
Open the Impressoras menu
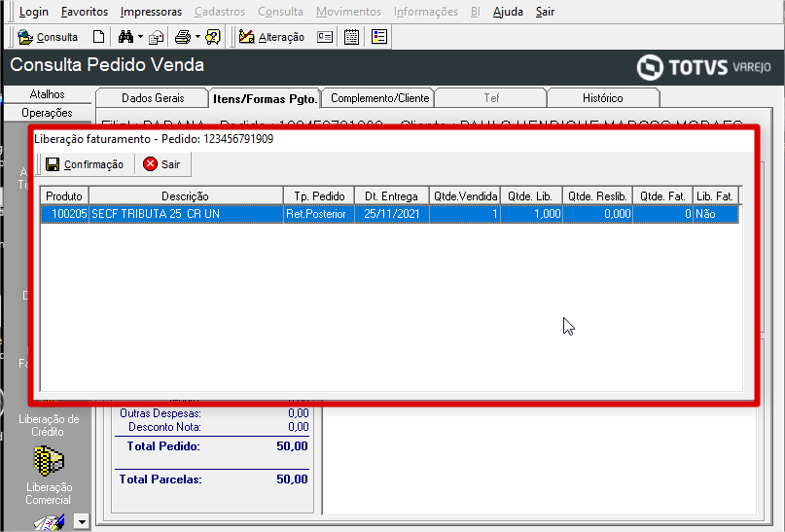tap(151, 12)
